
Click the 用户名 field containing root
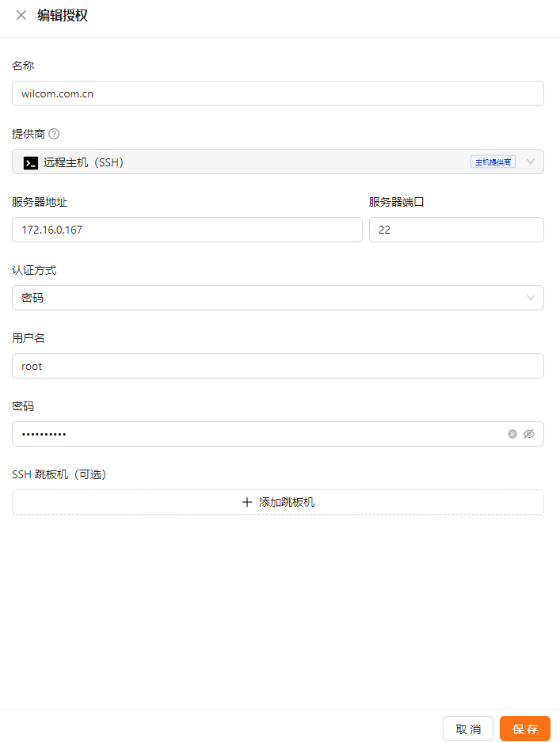(x=277, y=366)
